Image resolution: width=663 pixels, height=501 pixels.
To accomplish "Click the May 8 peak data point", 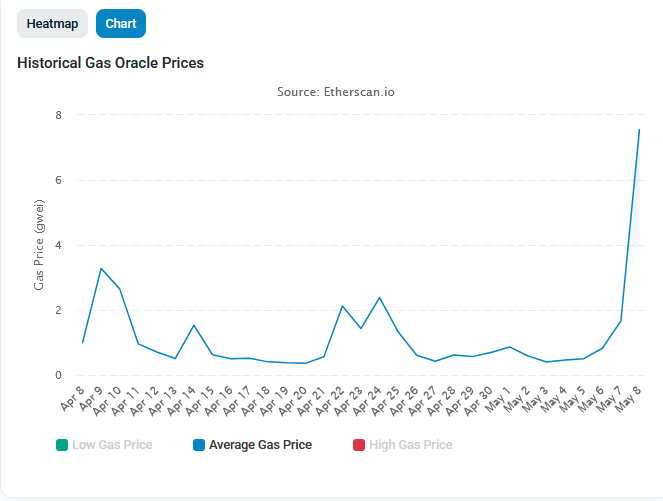I will pyautogui.click(x=639, y=129).
